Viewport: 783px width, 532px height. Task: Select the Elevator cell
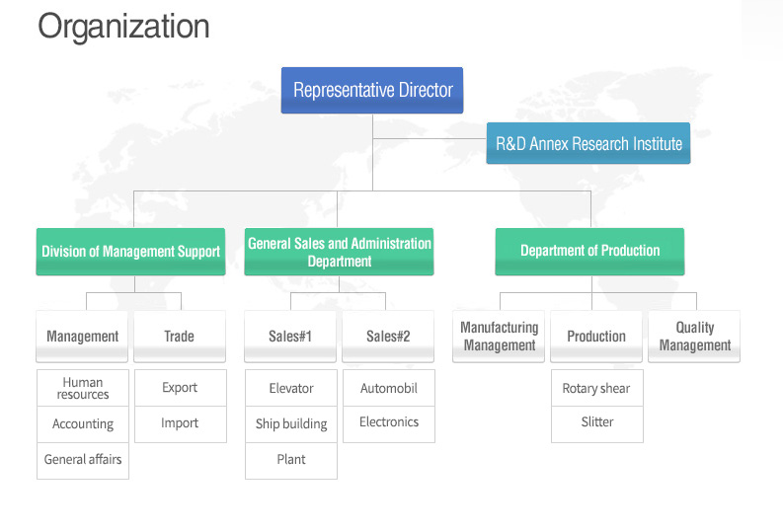[291, 388]
